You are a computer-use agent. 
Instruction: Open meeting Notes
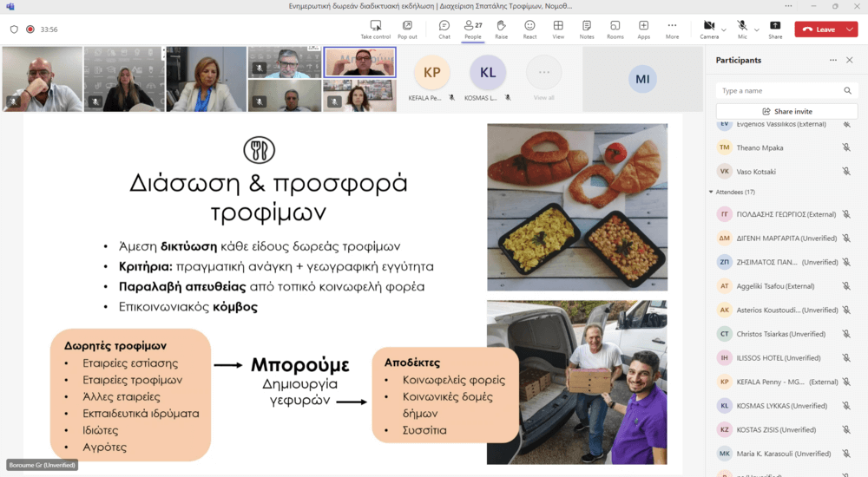pyautogui.click(x=587, y=29)
